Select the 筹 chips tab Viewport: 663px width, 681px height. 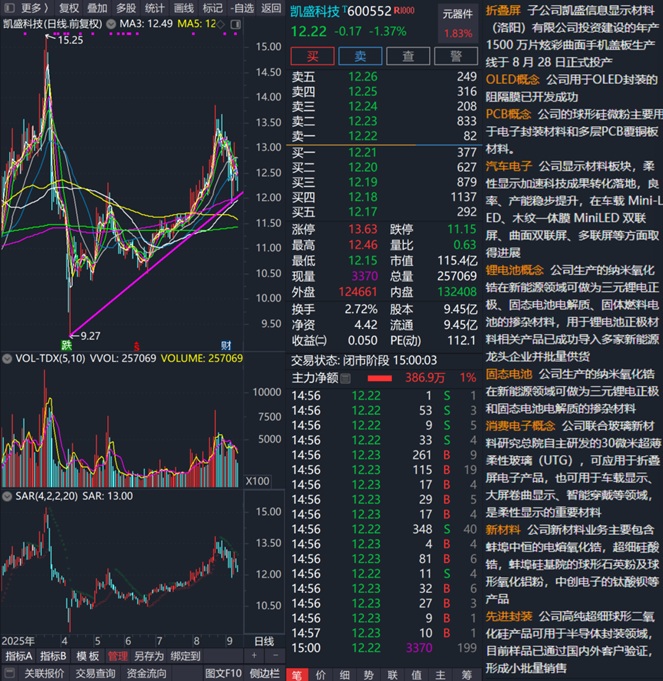[466, 674]
